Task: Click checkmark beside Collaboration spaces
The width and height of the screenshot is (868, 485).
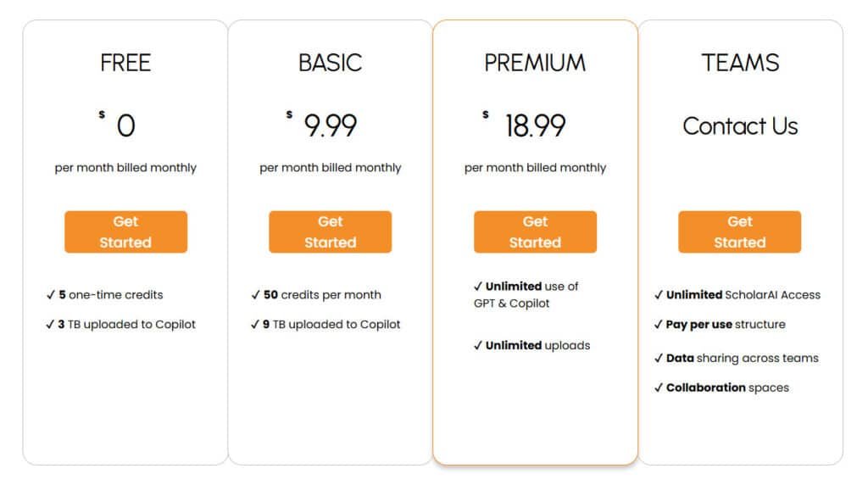Action: click(659, 388)
